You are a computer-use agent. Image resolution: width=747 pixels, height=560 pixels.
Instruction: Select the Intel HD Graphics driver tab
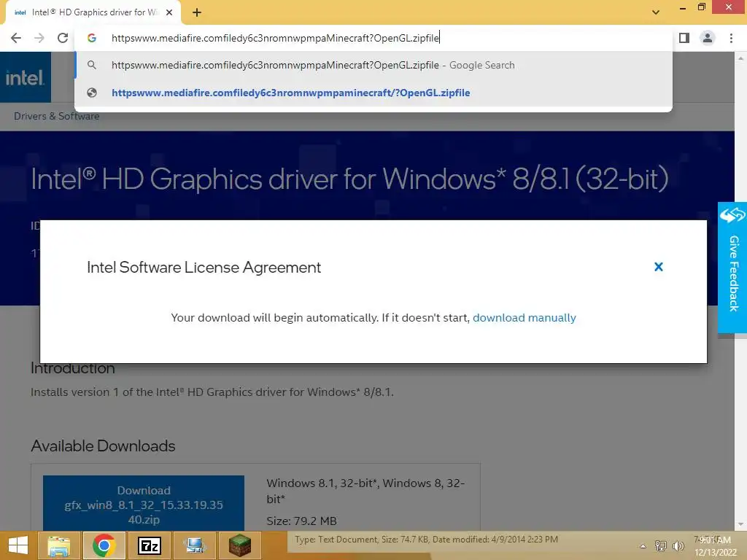93,13
